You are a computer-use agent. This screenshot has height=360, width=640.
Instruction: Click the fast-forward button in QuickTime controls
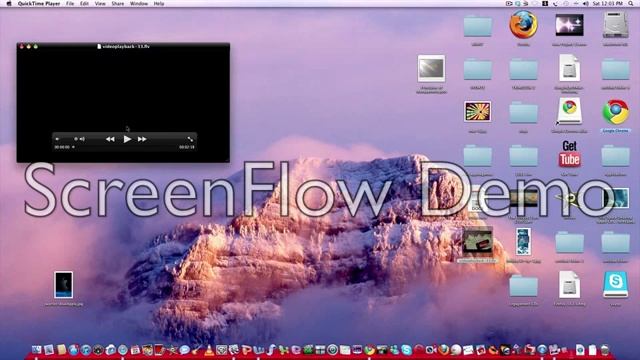(x=142, y=139)
